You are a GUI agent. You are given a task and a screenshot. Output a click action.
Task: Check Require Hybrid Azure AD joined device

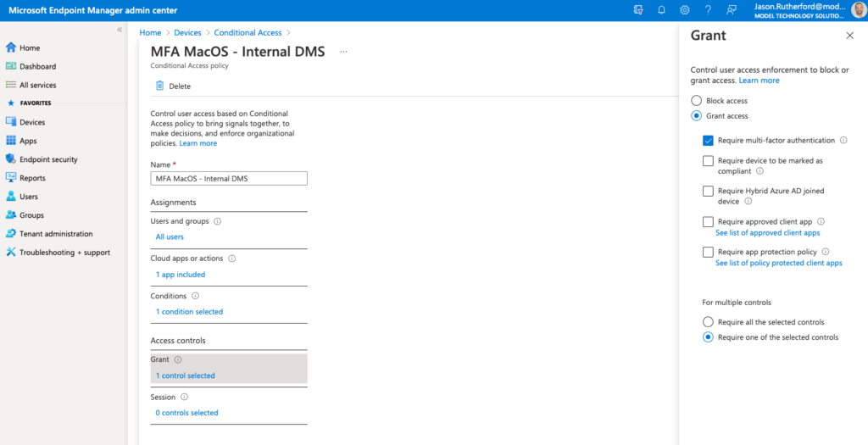coord(708,191)
